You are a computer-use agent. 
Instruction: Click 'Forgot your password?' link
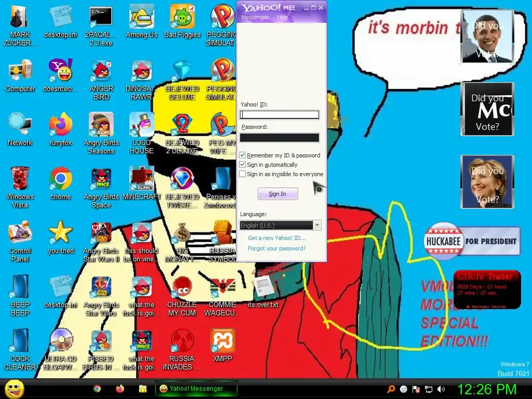[277, 248]
